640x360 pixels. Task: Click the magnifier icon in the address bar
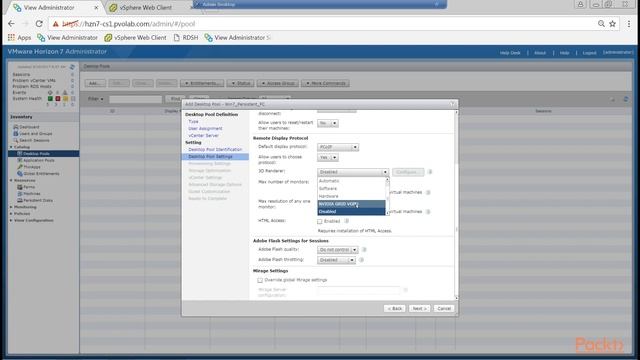pyautogui.click(x=601, y=24)
